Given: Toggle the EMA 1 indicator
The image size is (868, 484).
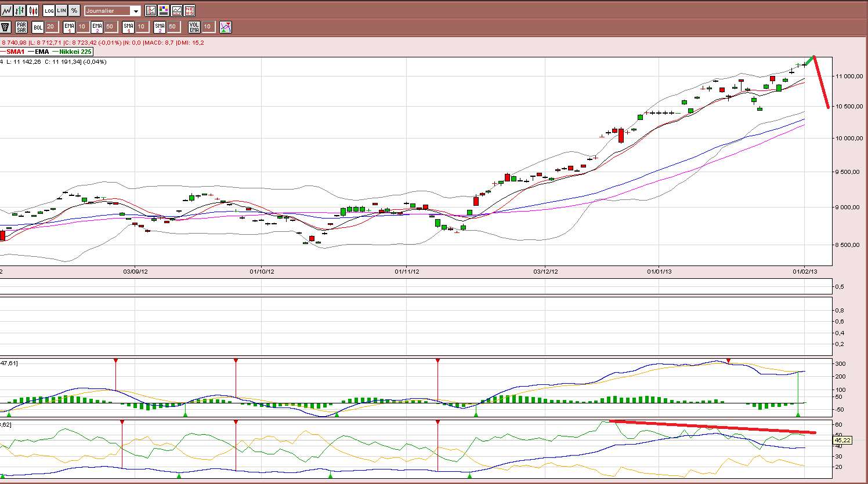Looking at the screenshot, I should tap(69, 27).
